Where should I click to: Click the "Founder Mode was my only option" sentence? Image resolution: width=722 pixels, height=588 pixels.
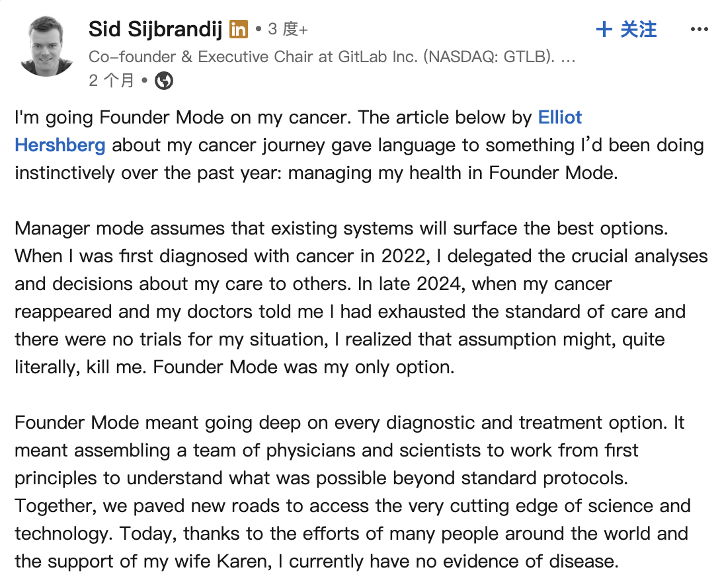pyautogui.click(x=303, y=367)
